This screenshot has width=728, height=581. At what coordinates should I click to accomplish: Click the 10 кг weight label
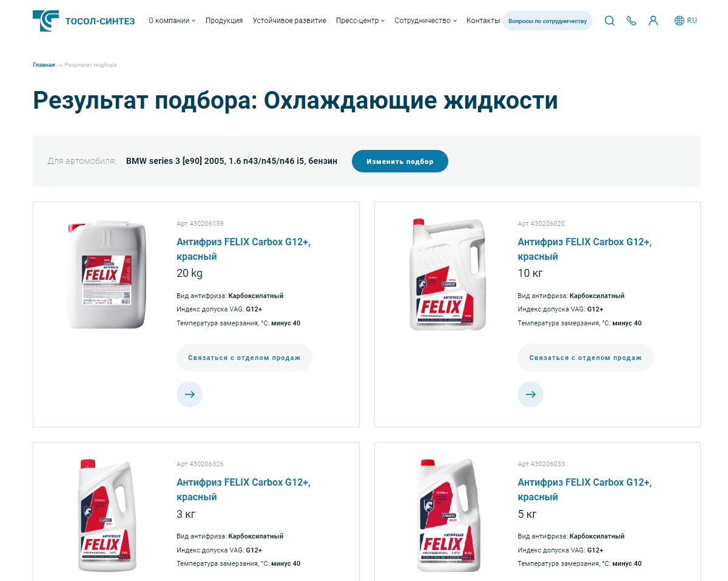point(530,273)
